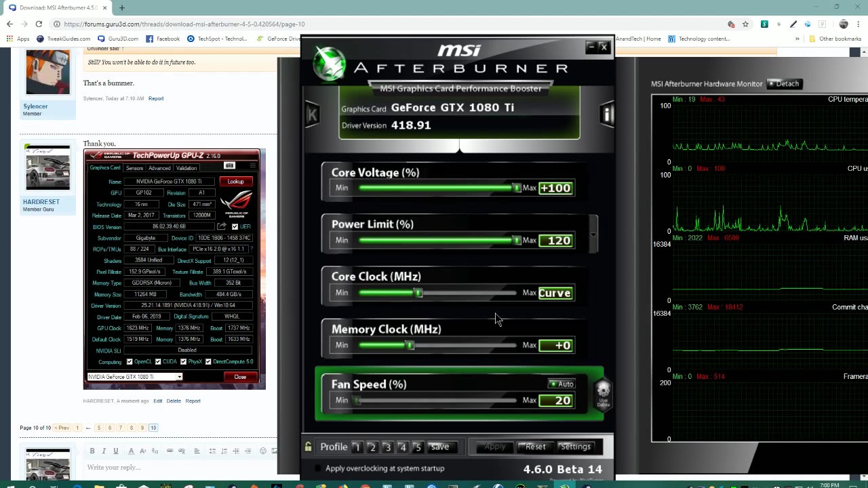Click the numbered list icon in reply editor
The image size is (868, 488).
224,451
